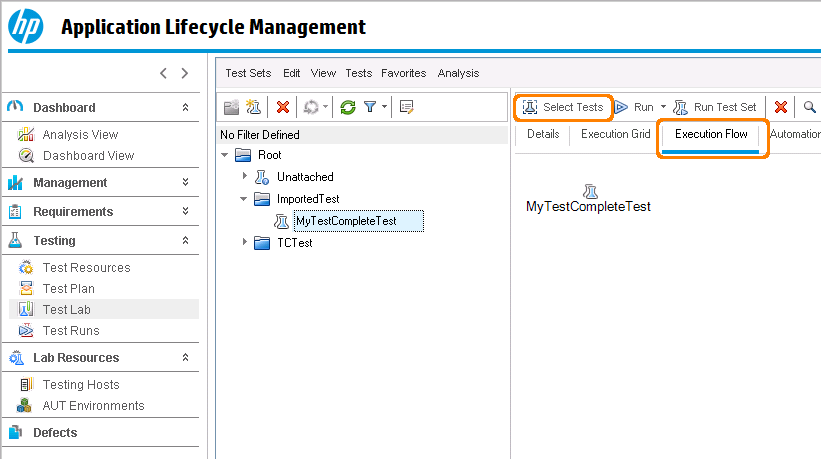This screenshot has height=459, width=821.
Task: Select MyTestCompleteTest in the tree
Action: coord(346,221)
